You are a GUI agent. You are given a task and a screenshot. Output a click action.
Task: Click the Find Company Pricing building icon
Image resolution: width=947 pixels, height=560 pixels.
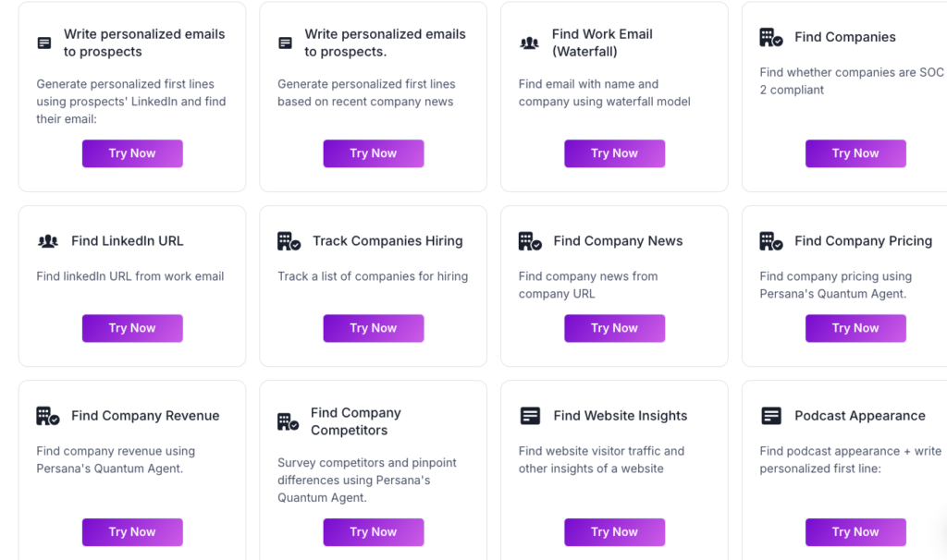click(x=771, y=241)
